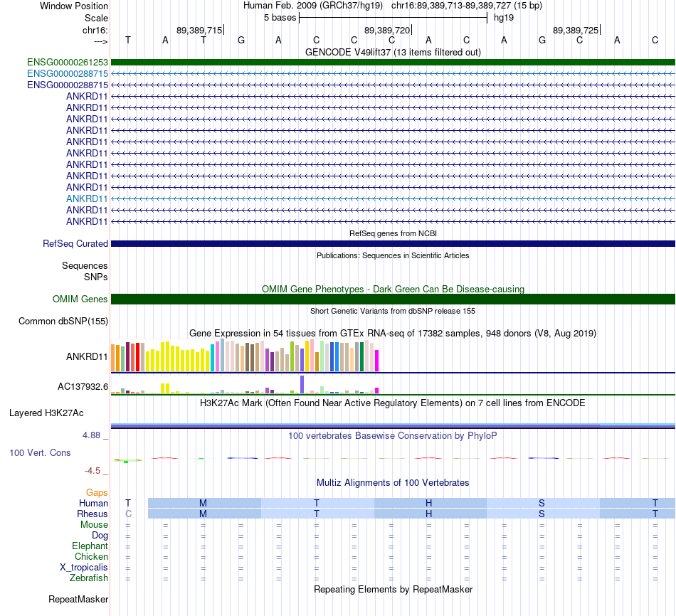Click the C base in the Rhesus row

pyautogui.click(x=128, y=514)
